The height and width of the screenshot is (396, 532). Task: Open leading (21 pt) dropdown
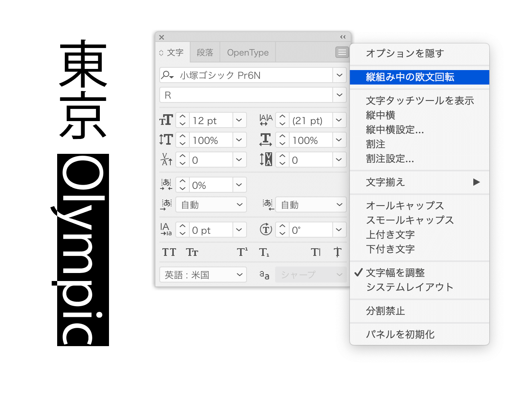click(339, 120)
